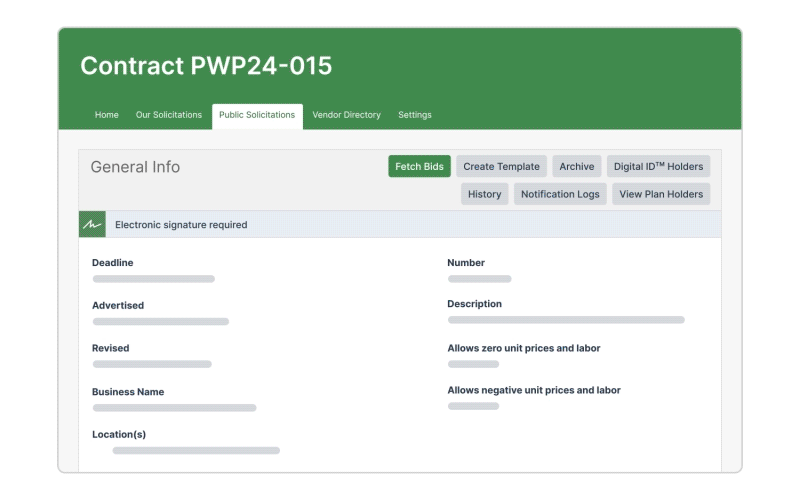The height and width of the screenshot is (500, 800).
Task: Click the Electronic signature required notice text
Action: [x=181, y=225]
